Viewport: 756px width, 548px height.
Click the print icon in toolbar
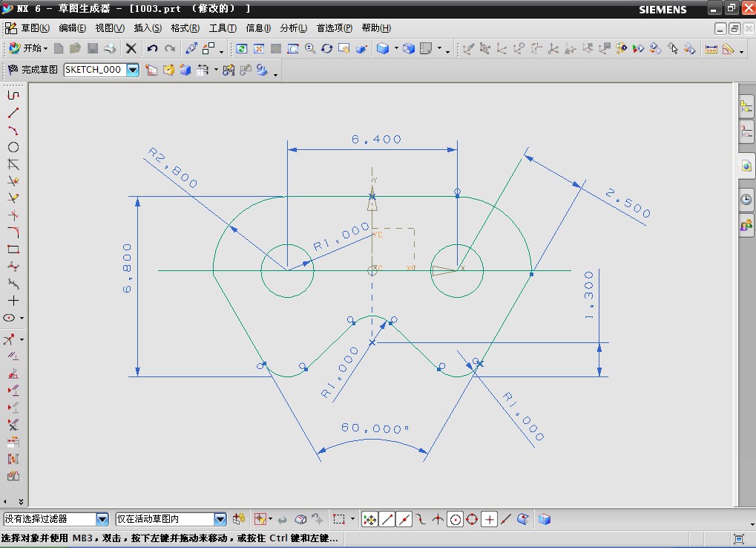click(x=110, y=49)
